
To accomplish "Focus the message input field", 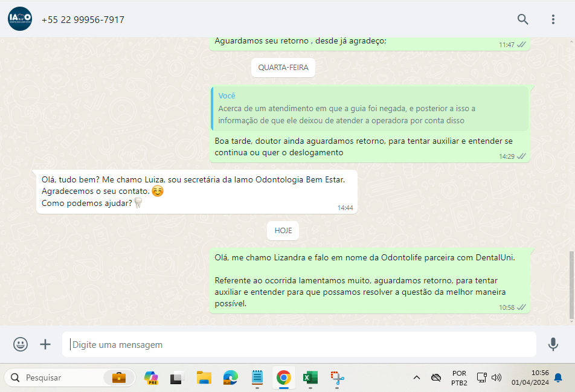I will point(299,344).
